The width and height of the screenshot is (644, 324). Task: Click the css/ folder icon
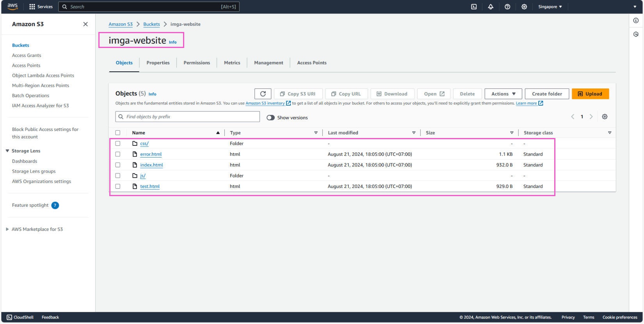point(135,143)
